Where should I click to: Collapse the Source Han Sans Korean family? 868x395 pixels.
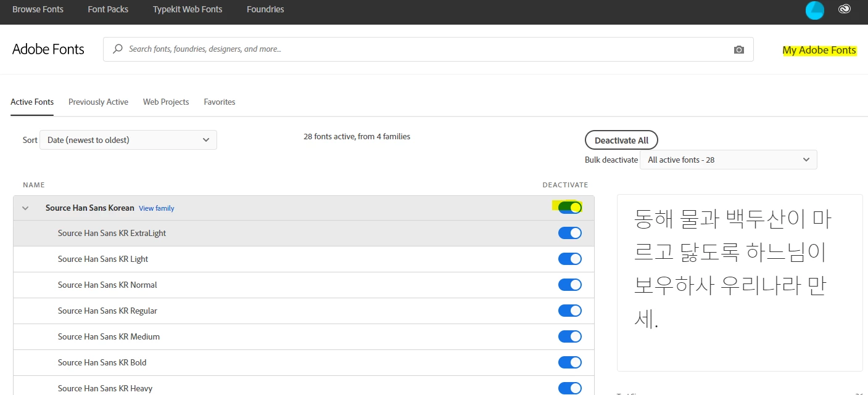click(25, 208)
